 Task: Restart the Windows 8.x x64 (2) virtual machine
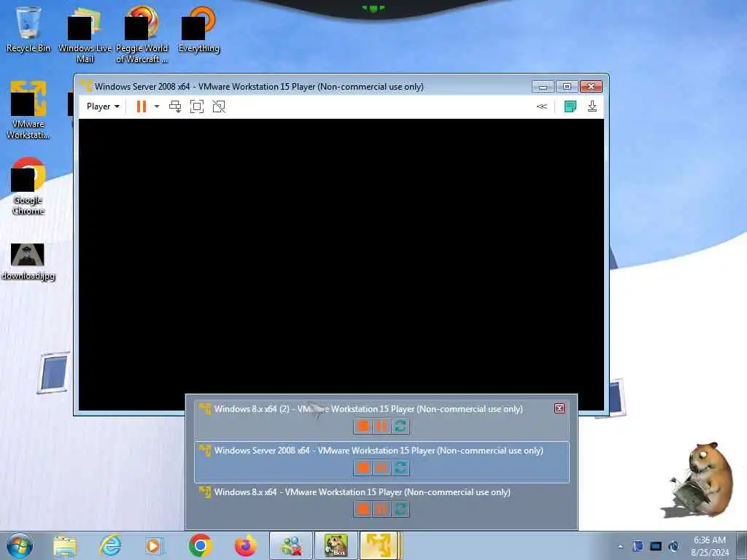[x=400, y=426]
